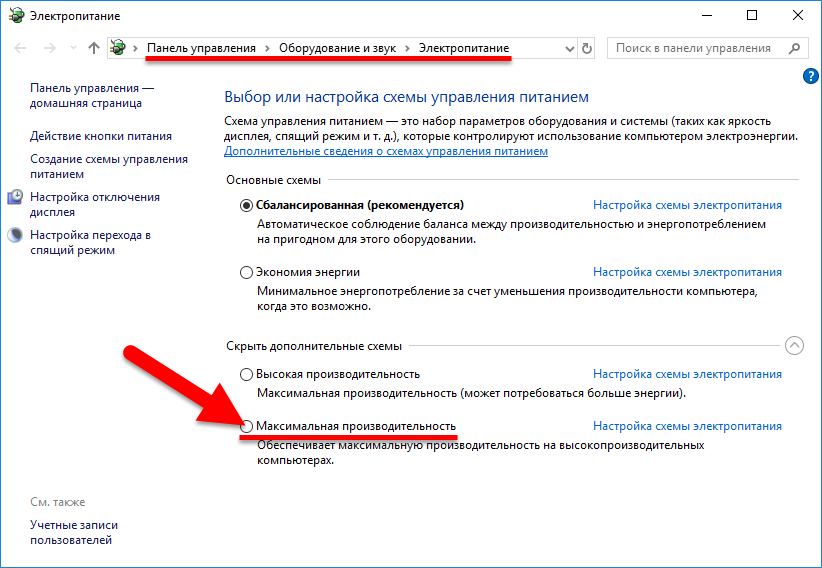
Task: Click the power icon in the address bar
Action: 119,48
